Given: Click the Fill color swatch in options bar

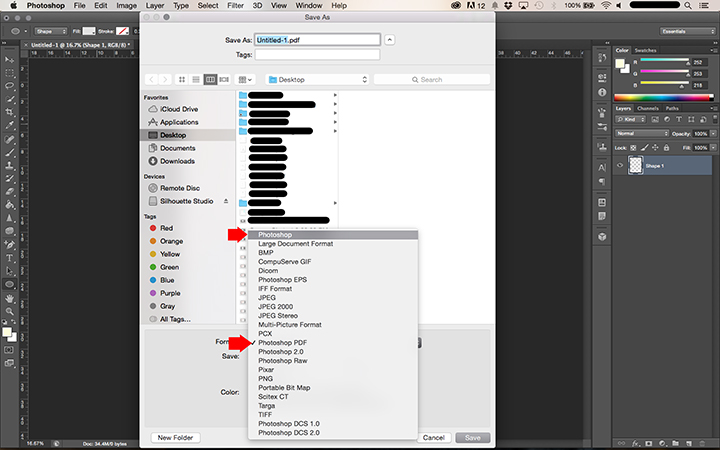Looking at the screenshot, I should (x=89, y=31).
